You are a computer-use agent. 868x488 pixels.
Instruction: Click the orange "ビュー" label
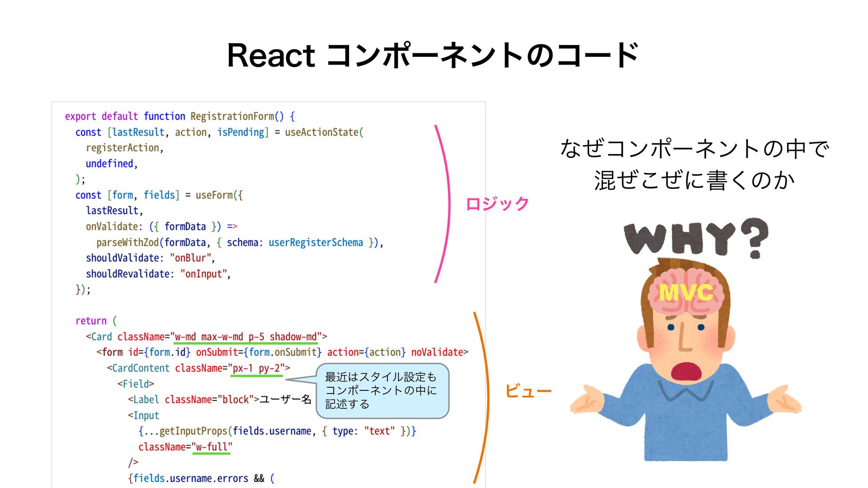528,391
